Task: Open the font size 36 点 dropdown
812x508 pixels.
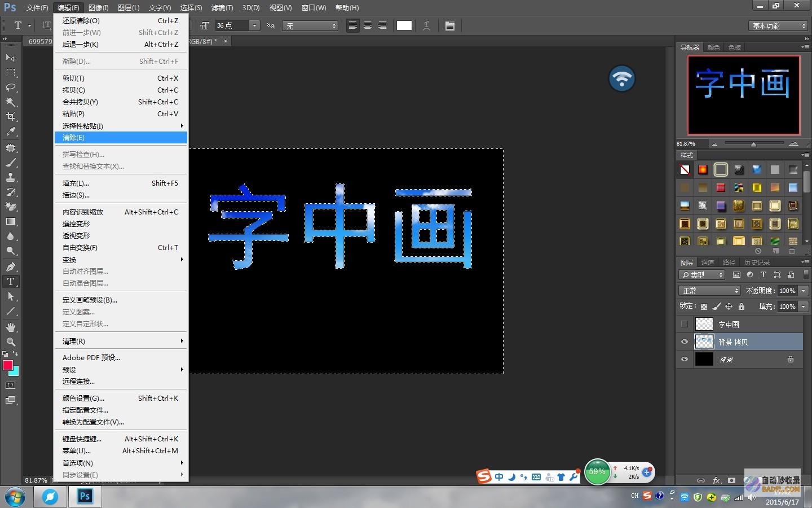Action: point(254,25)
